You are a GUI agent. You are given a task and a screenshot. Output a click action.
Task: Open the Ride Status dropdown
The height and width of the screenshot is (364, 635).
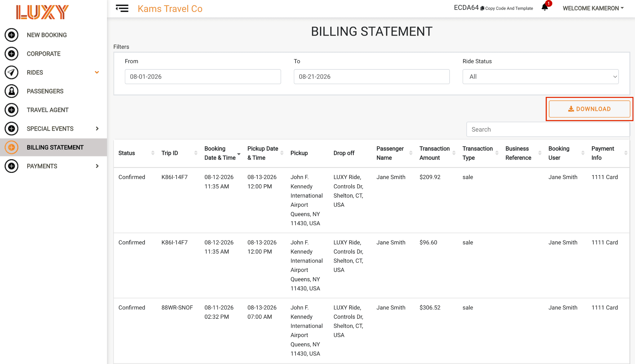(540, 77)
